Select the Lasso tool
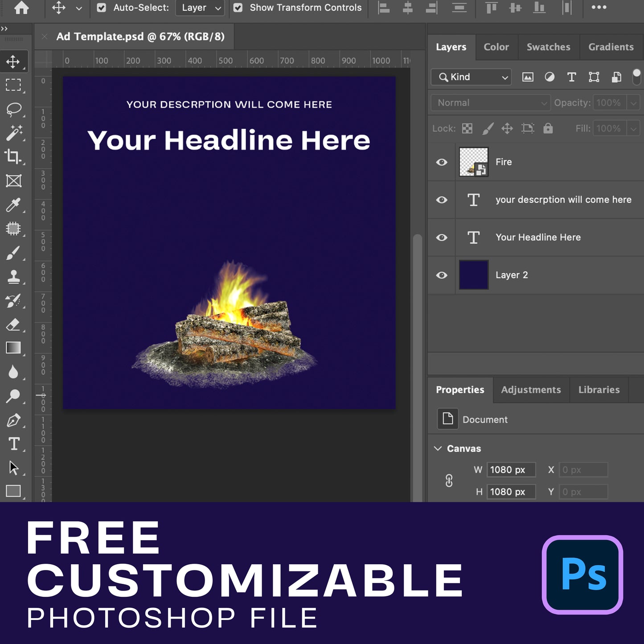This screenshot has width=644, height=644. point(13,109)
